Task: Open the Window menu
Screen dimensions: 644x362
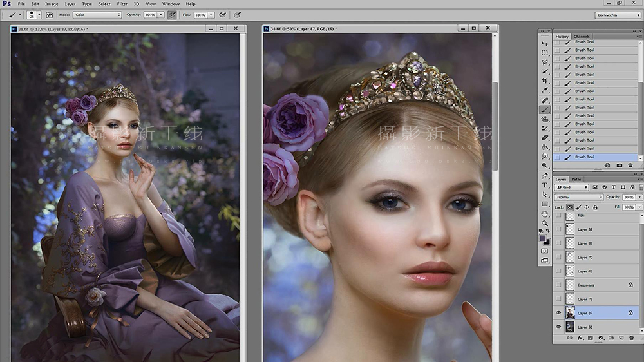Action: (171, 4)
